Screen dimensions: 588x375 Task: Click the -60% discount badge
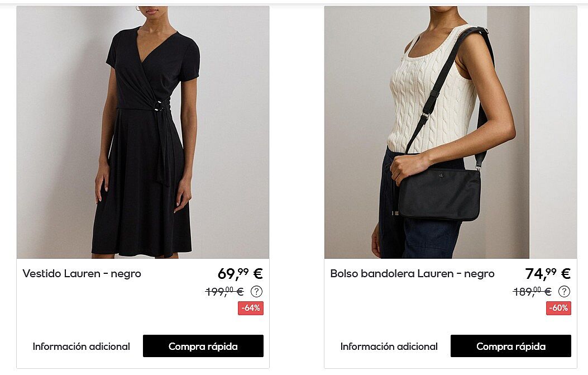coord(558,308)
